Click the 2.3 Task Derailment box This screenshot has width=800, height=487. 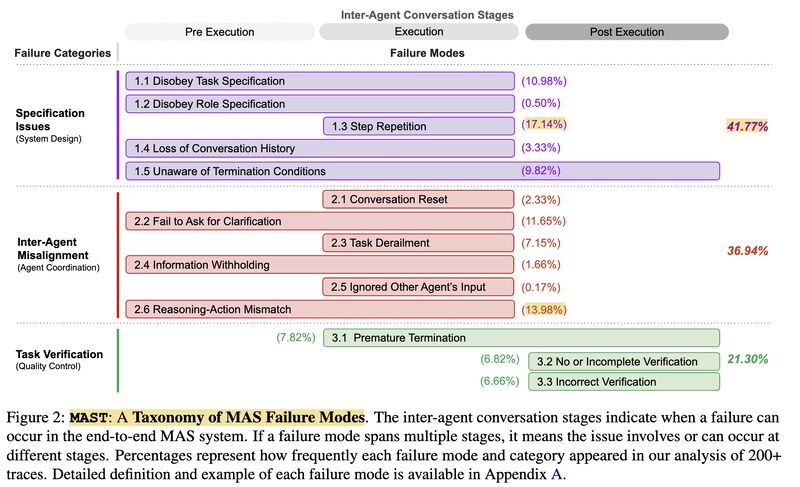pos(419,243)
